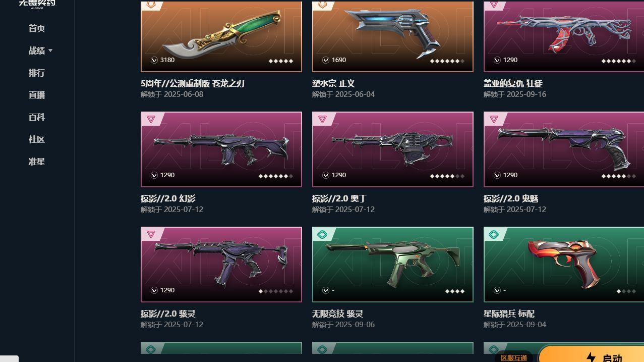Click the tier icon on 掠影//2.0 鬼魅 card

pos(494,119)
